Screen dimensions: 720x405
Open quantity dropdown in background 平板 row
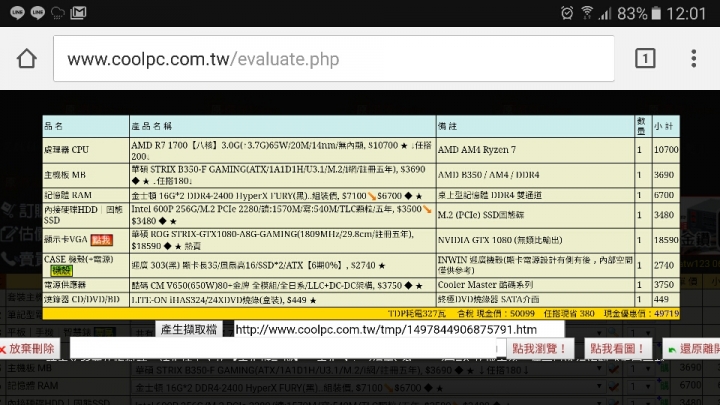(640, 332)
